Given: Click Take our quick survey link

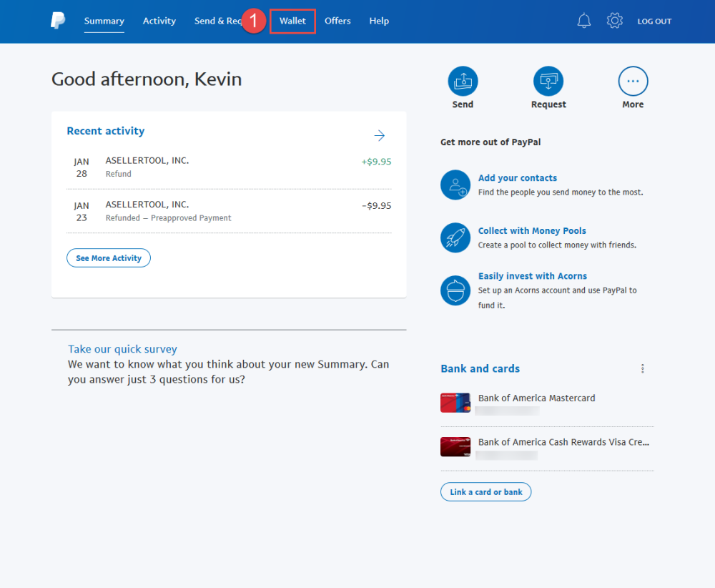Looking at the screenshot, I should [x=122, y=349].
